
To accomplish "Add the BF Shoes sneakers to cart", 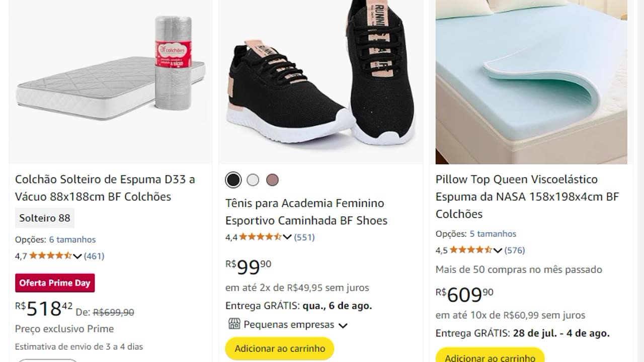I will 280,348.
